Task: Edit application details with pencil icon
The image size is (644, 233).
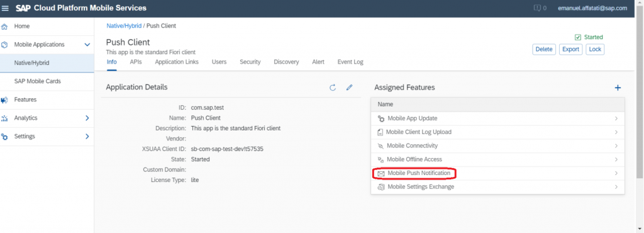Action: point(350,87)
